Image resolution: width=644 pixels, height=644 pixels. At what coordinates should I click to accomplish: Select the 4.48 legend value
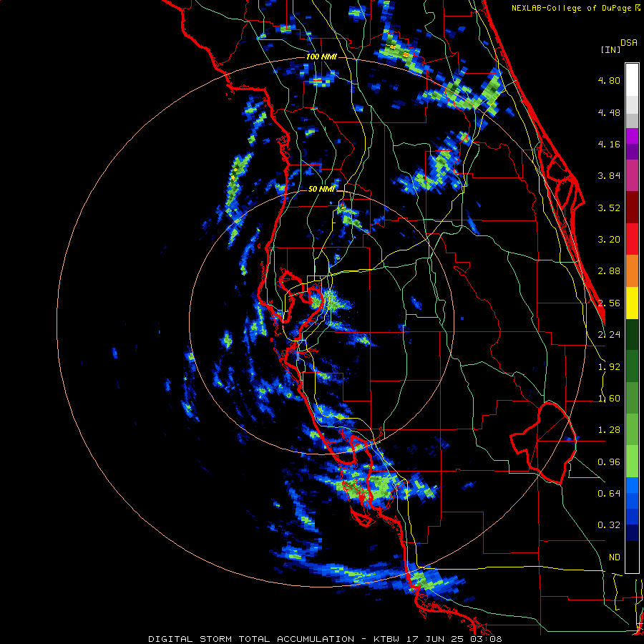pos(609,112)
